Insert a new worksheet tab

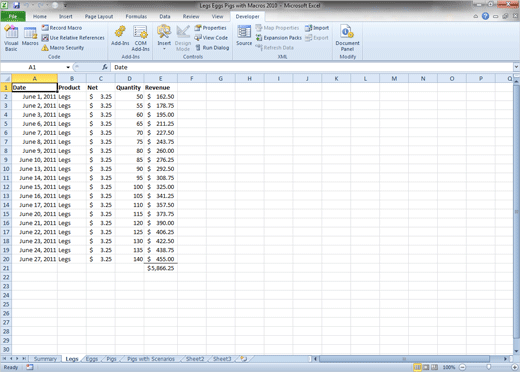tap(244, 359)
